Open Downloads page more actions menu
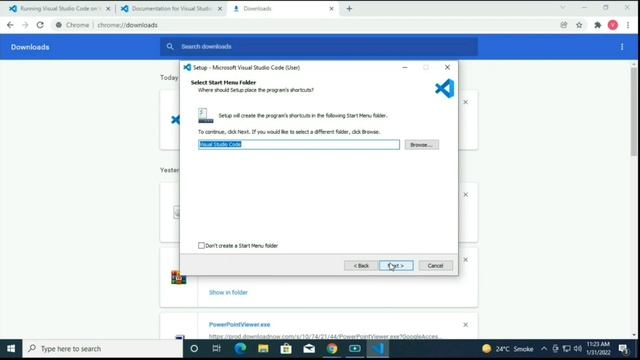 (622, 47)
